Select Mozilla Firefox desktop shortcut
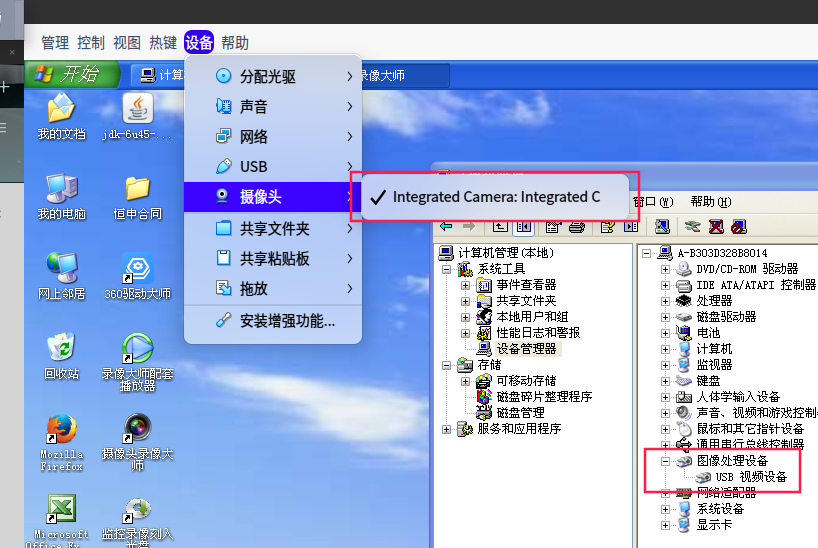 point(62,443)
